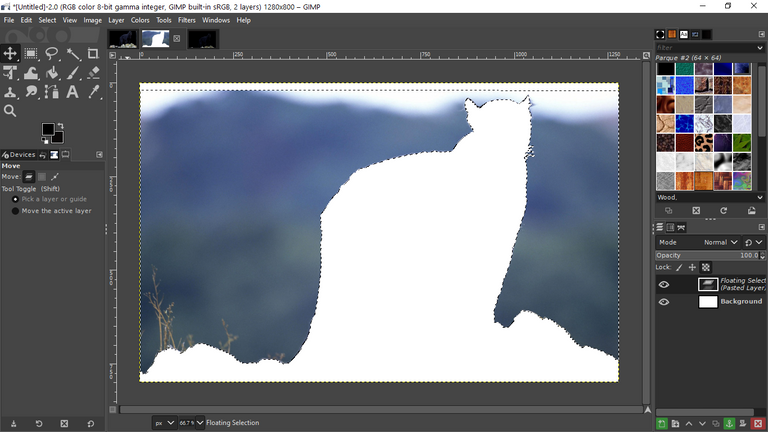Select the Fuzzy Select magic wand tool

point(74,54)
